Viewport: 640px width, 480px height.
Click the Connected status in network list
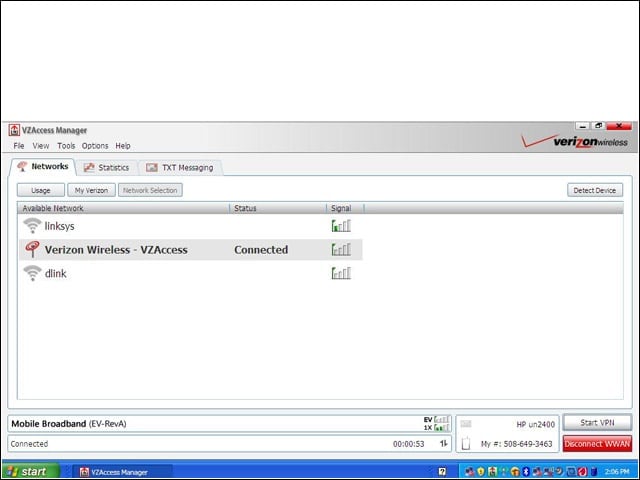[x=261, y=249]
